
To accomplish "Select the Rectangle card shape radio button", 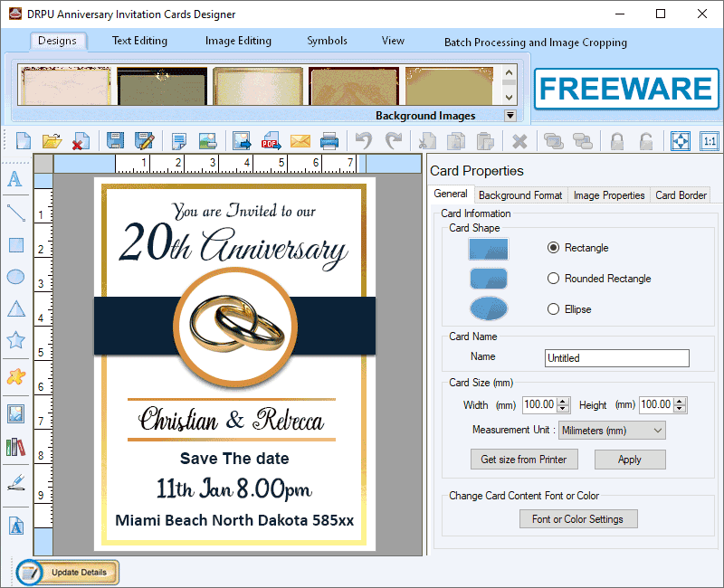I will [x=552, y=247].
